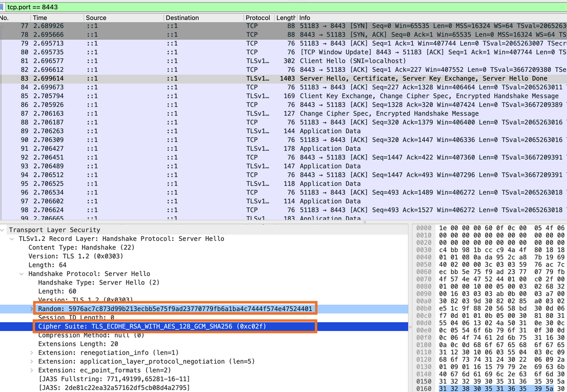
Task: Select packet 98 ACK Ack=1527 row
Action: tap(283, 210)
